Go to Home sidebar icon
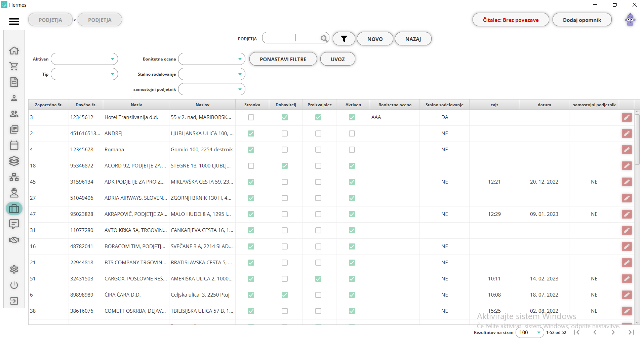The height and width of the screenshot is (346, 644). point(14,50)
